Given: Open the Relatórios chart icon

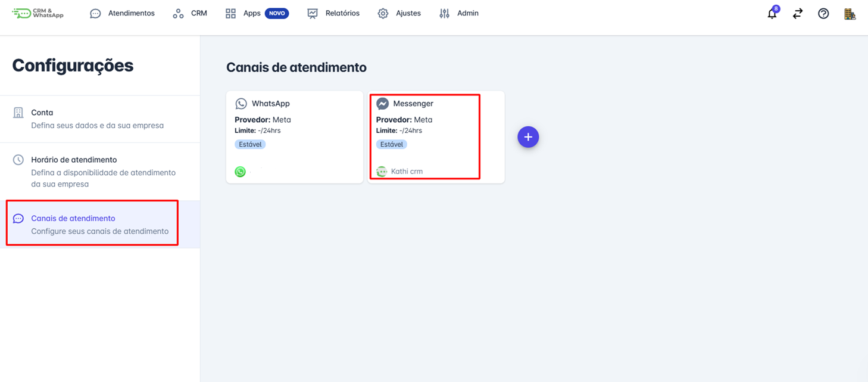Looking at the screenshot, I should pos(312,13).
